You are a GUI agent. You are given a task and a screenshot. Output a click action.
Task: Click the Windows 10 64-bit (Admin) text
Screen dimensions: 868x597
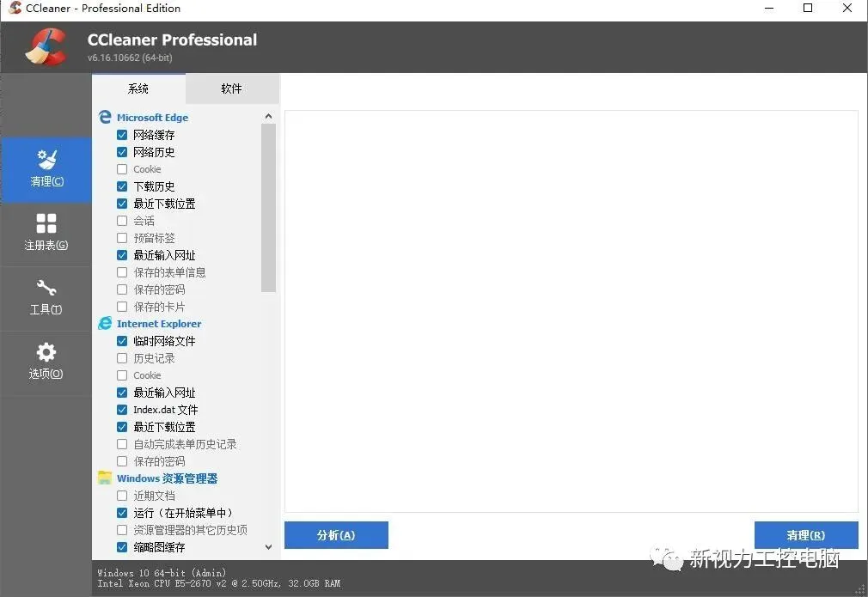pyautogui.click(x=162, y=573)
